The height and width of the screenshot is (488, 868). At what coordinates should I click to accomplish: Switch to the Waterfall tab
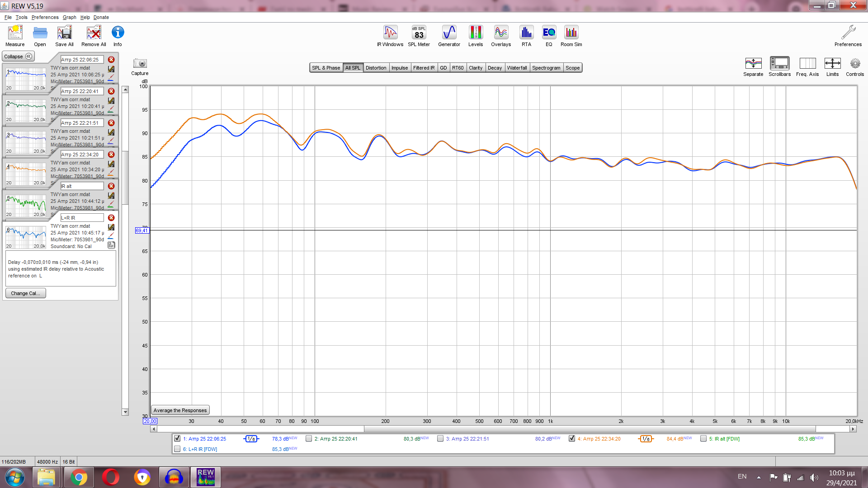tap(517, 68)
